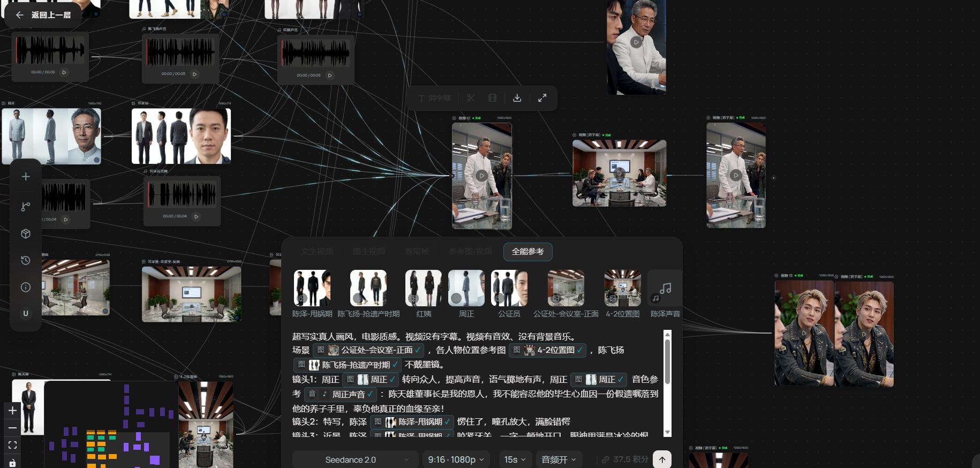
Task: Select the 首尾帧 tab
Action: point(417,252)
